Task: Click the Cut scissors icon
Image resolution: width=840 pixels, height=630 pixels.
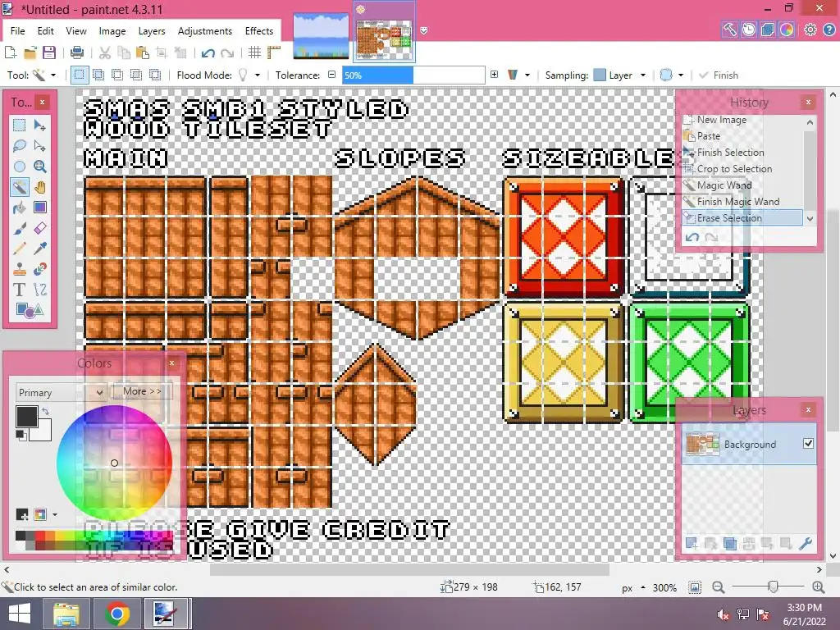Action: pyautogui.click(x=105, y=52)
